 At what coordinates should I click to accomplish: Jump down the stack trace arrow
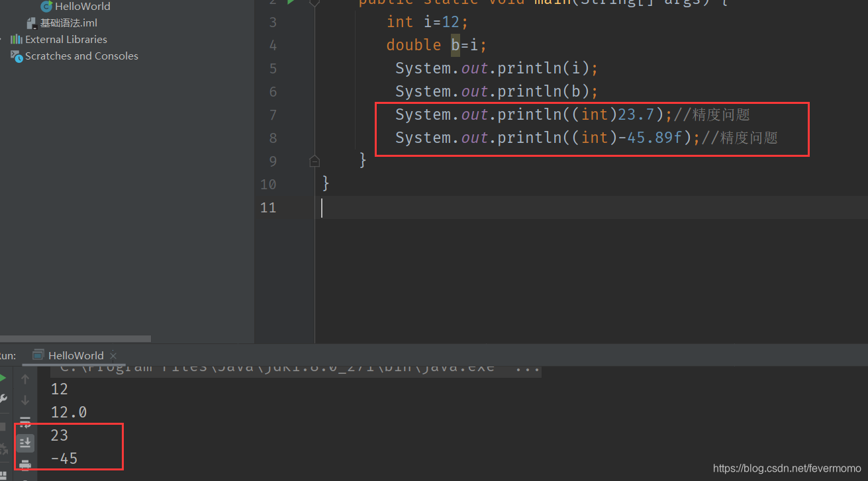click(25, 400)
